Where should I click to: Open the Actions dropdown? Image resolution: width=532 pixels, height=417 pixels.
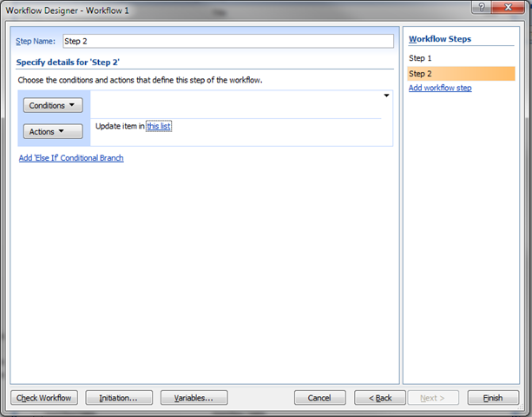[52, 132]
